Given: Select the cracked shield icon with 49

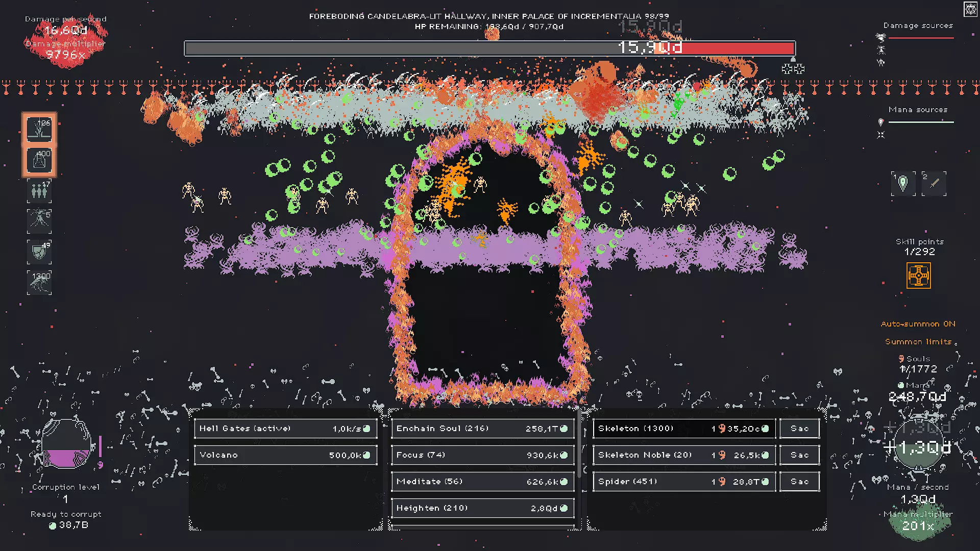Looking at the screenshot, I should (39, 252).
